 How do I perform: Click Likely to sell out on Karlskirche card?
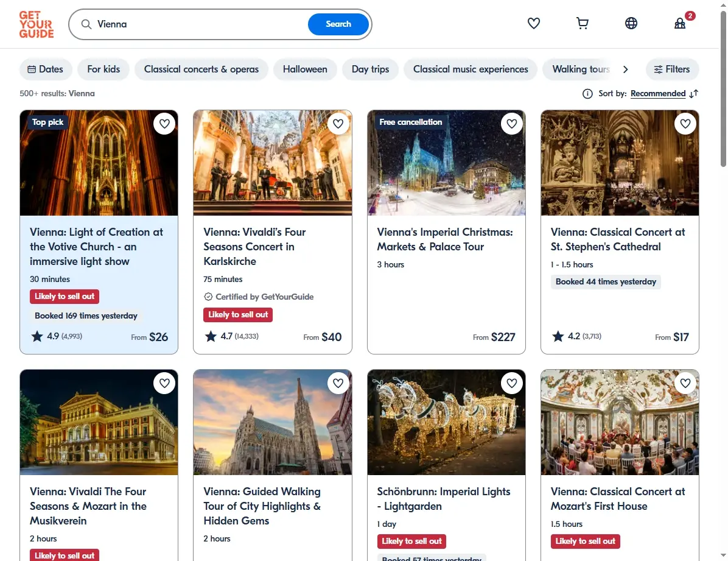pos(238,315)
